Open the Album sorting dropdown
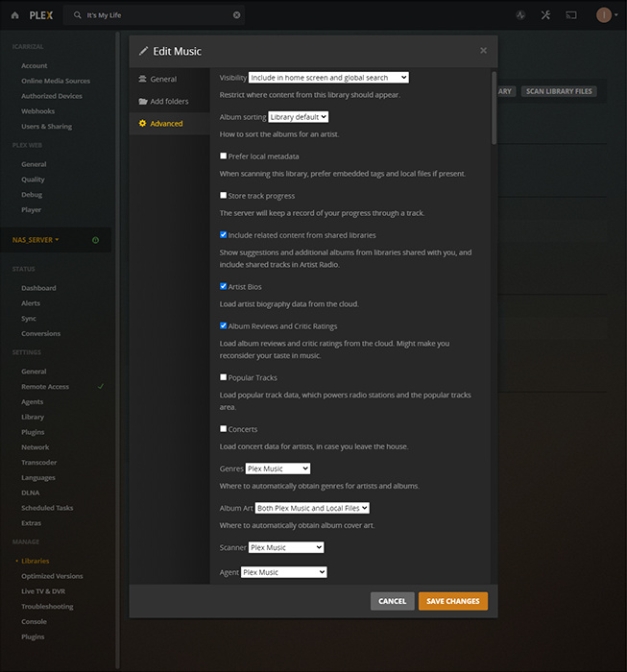The width and height of the screenshot is (627, 672). [299, 117]
